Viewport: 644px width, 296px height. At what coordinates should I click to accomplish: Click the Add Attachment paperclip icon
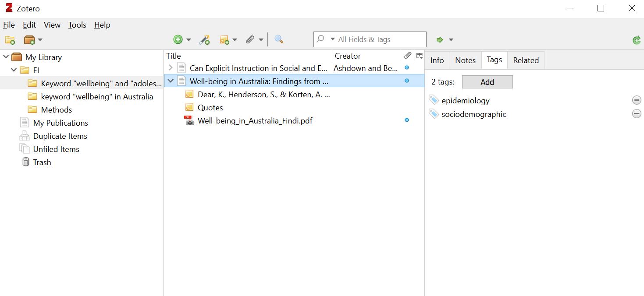[250, 40]
